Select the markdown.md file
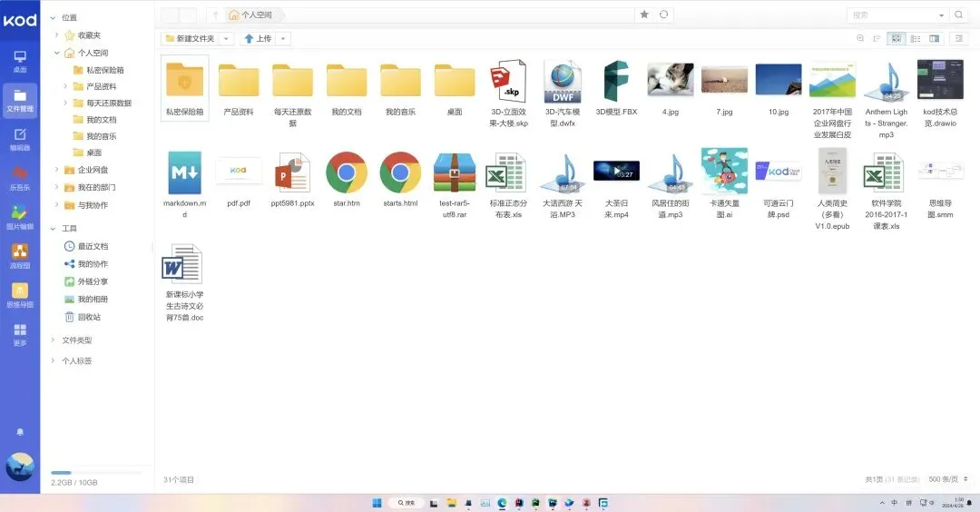This screenshot has height=512, width=980. (x=185, y=184)
